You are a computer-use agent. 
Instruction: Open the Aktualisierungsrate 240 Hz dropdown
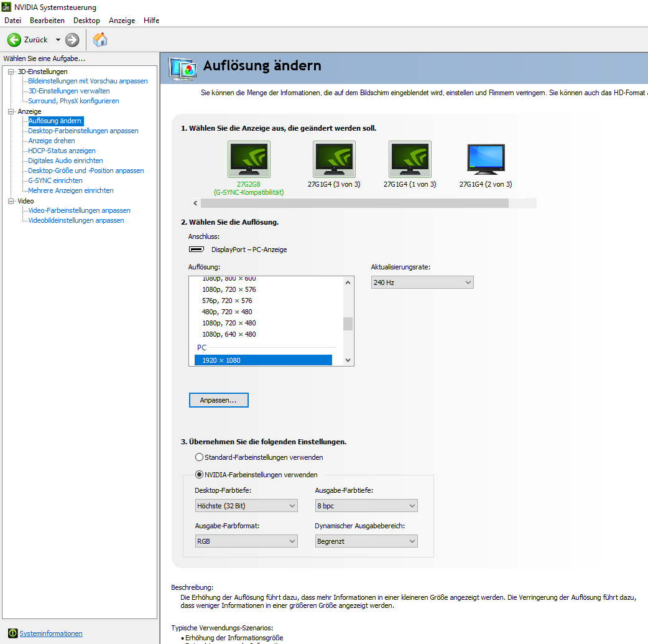tap(422, 282)
